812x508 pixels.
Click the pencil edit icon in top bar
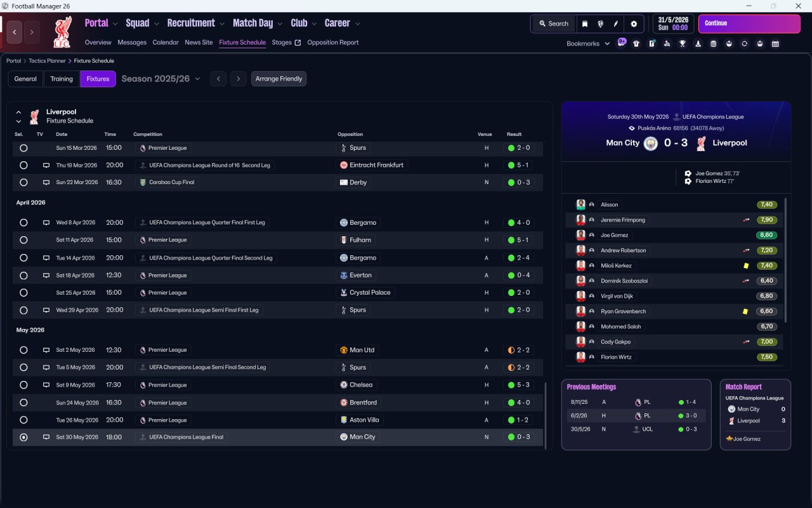pyautogui.click(x=615, y=23)
